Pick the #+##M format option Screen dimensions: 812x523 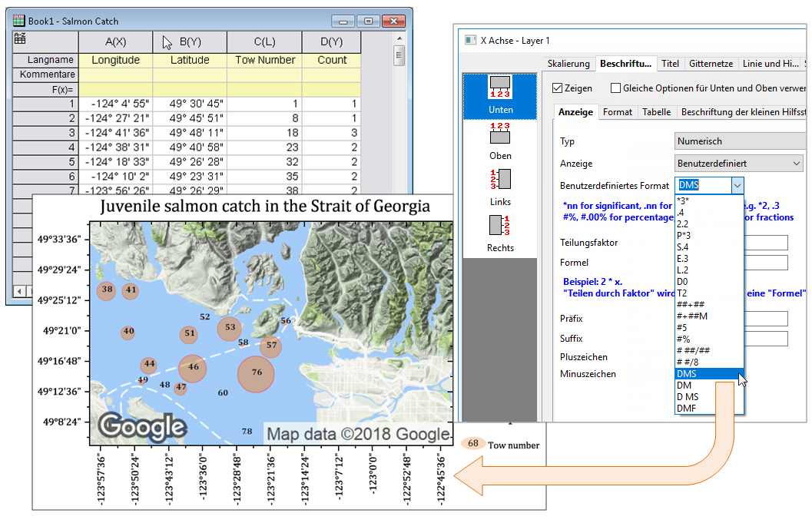click(709, 316)
